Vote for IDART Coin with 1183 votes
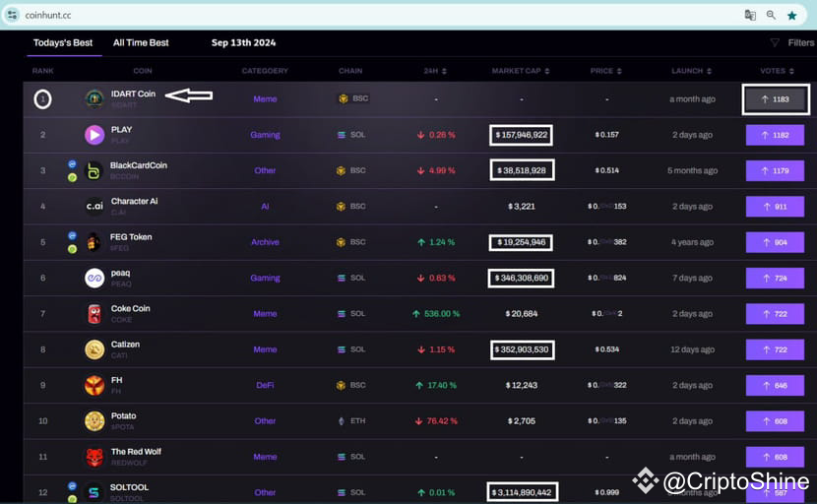This screenshot has width=817, height=504. point(775,99)
